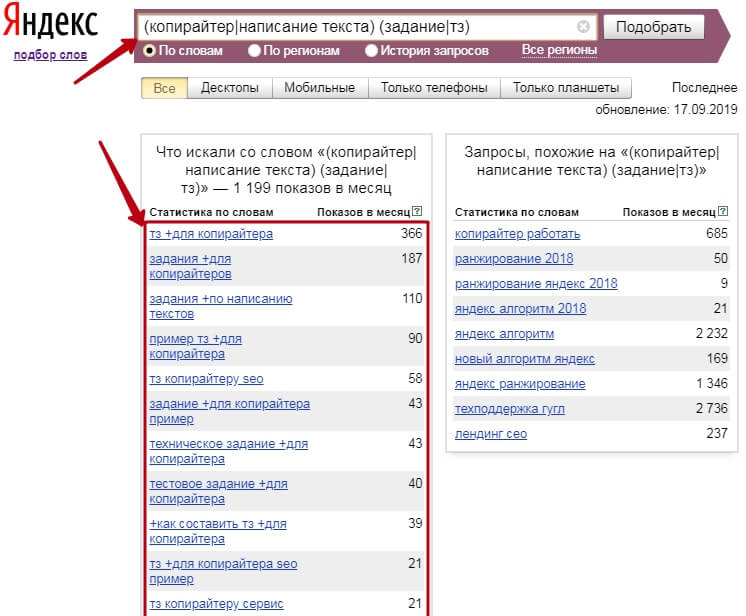
Task: Open the копирайтер работать query
Action: pyautogui.click(x=518, y=234)
